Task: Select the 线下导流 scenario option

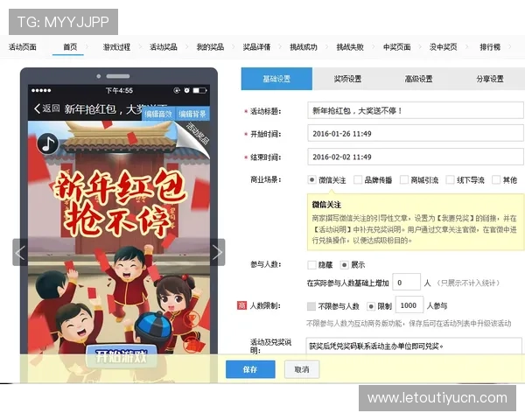Action: pos(450,180)
